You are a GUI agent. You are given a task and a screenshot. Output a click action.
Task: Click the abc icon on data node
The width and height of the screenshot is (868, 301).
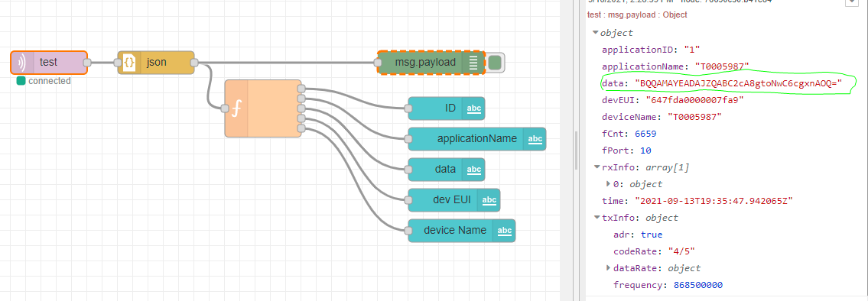[474, 170]
